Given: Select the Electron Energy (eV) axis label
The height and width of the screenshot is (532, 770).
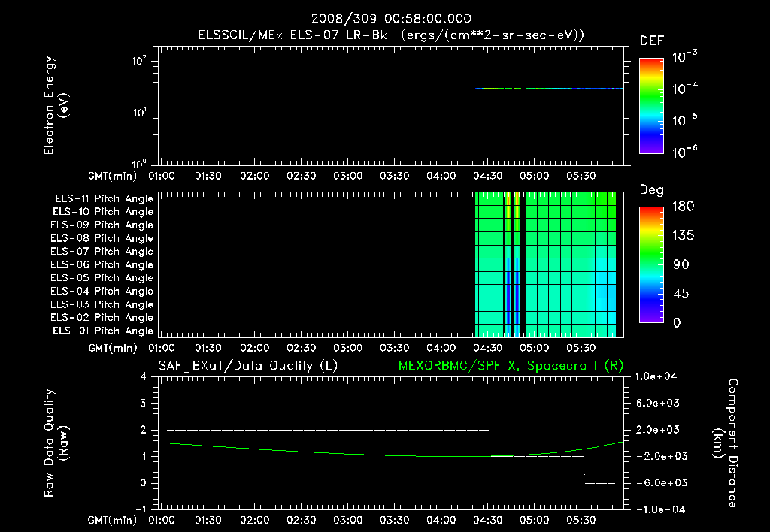Looking at the screenshot, I should click(x=56, y=105).
